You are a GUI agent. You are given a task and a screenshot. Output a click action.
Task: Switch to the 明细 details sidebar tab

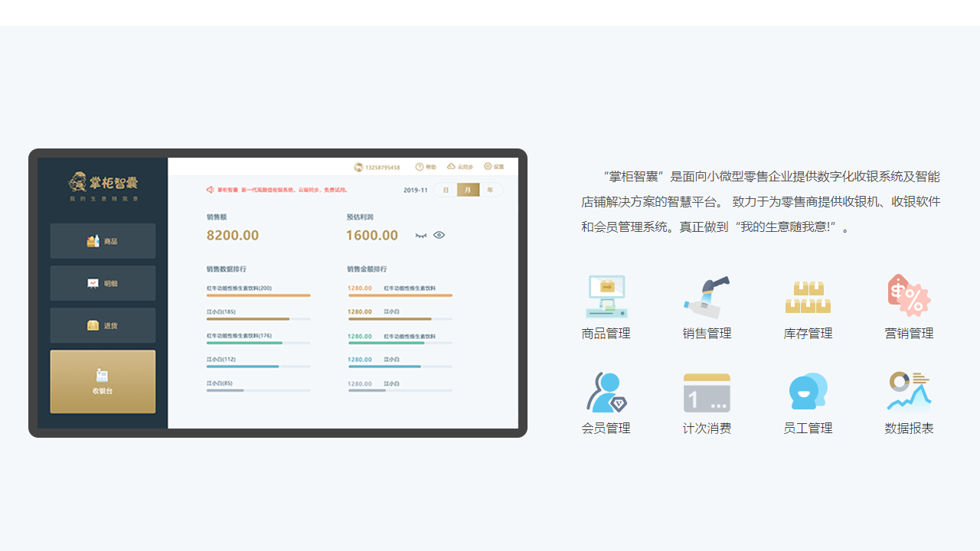[x=103, y=282]
